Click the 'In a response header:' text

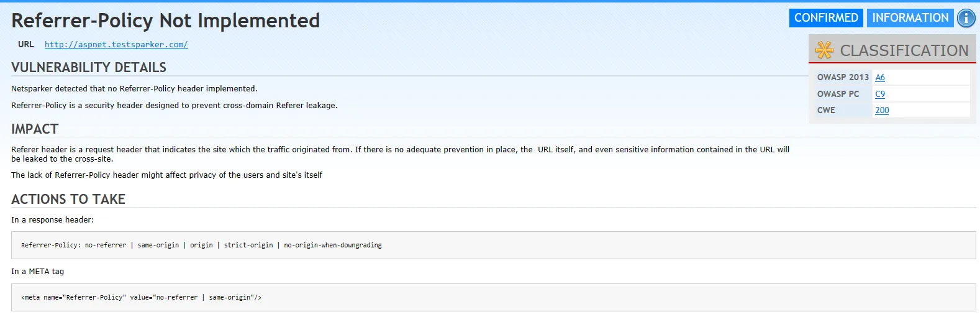tap(53, 220)
